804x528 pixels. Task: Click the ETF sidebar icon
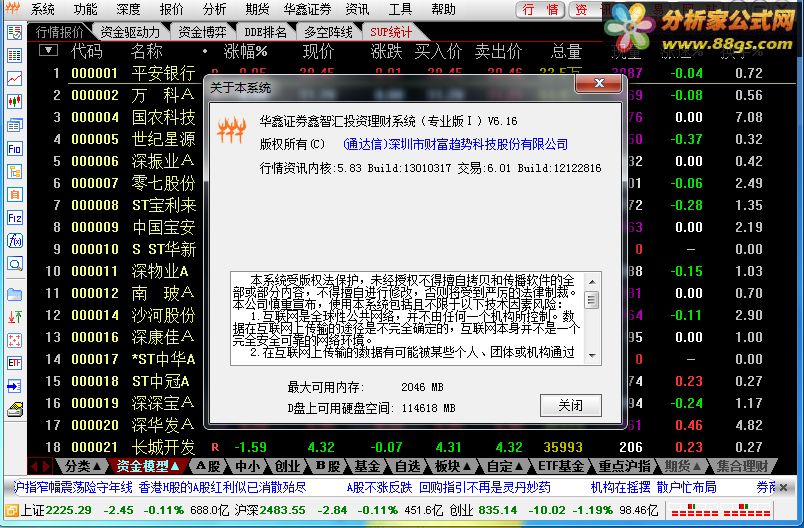pyautogui.click(x=14, y=363)
